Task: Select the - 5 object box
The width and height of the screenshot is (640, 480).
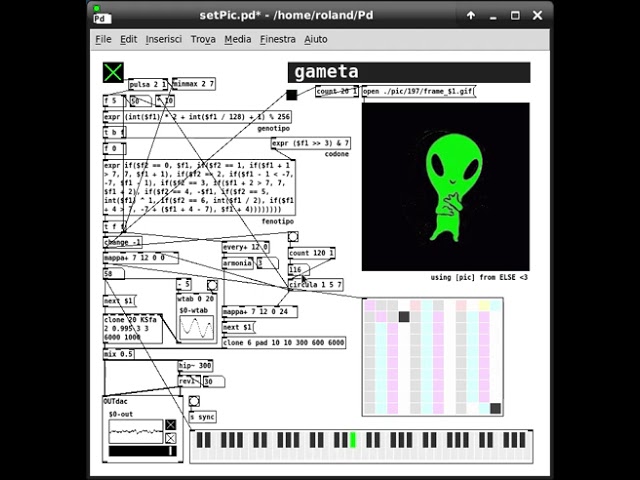Action: [x=184, y=284]
